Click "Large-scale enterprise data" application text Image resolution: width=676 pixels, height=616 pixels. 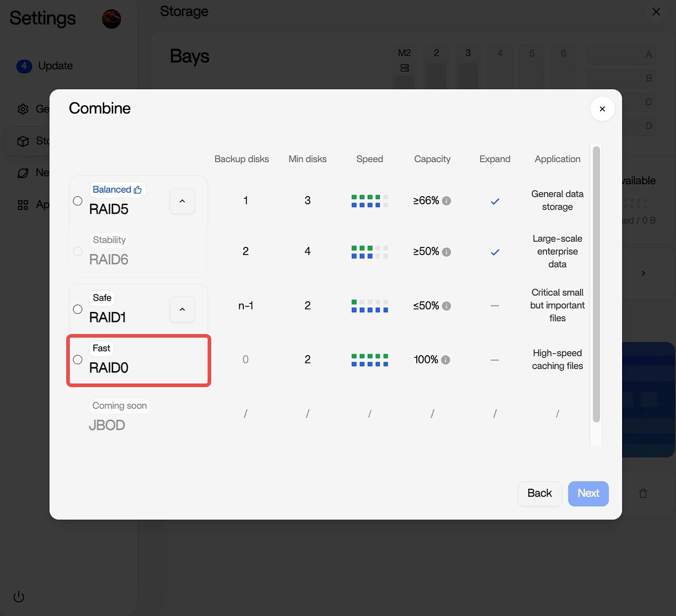pyautogui.click(x=557, y=252)
